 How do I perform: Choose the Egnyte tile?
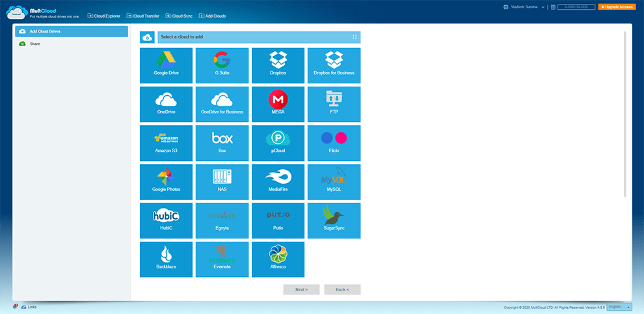click(x=222, y=221)
